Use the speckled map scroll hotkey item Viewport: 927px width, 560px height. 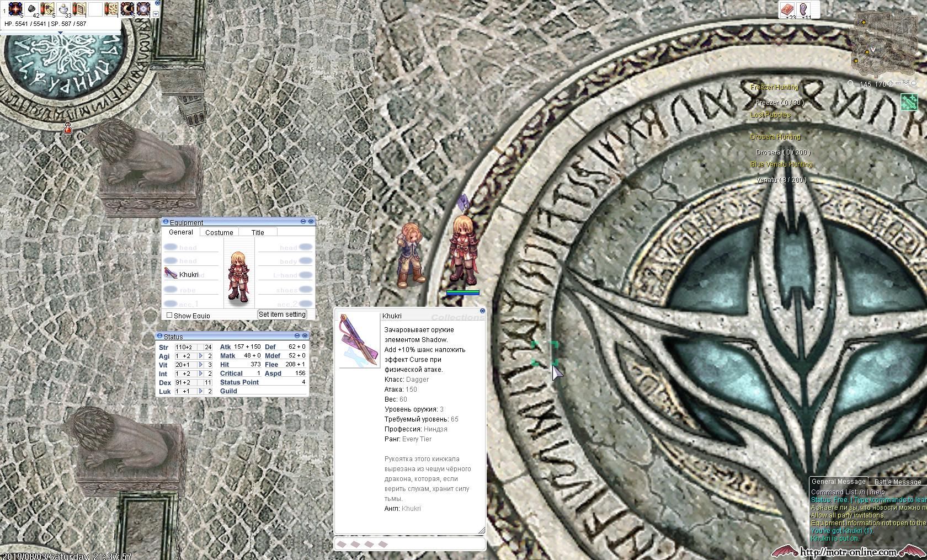111,9
